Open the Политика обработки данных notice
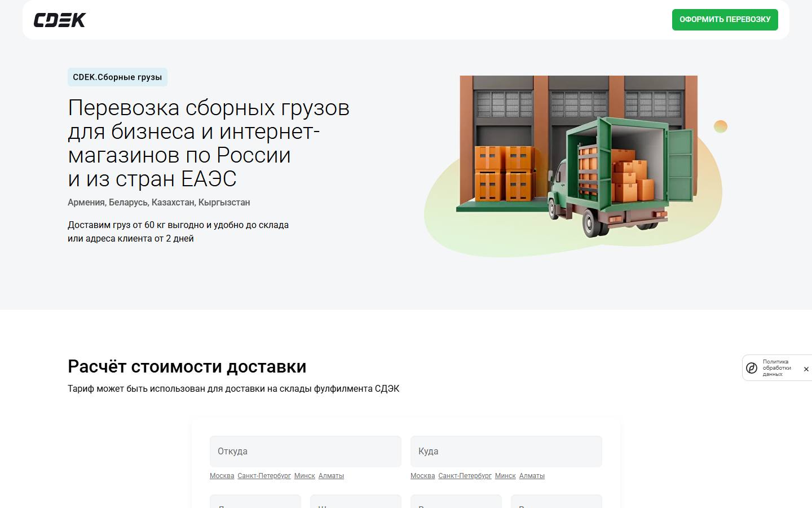Screen dimensions: 812x508 [776, 368]
